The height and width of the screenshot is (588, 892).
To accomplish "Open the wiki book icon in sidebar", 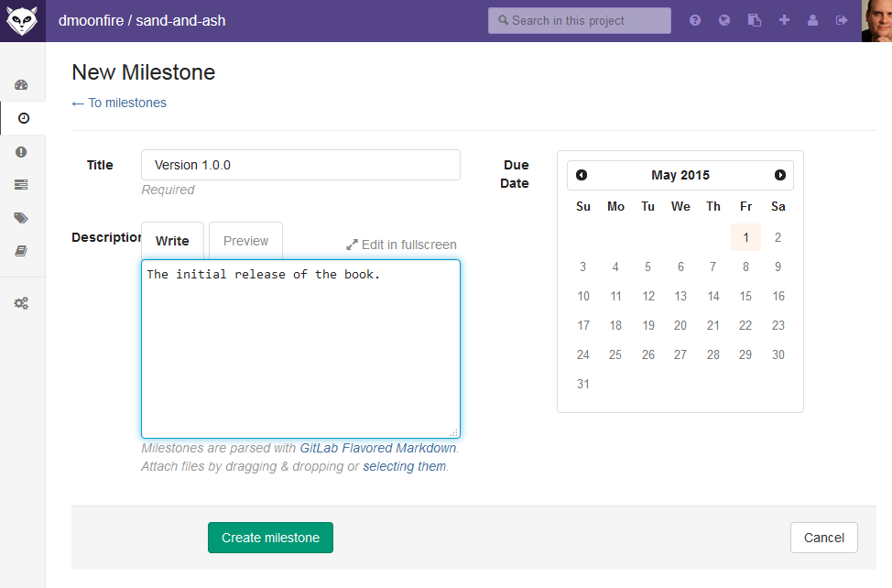I will [21, 251].
